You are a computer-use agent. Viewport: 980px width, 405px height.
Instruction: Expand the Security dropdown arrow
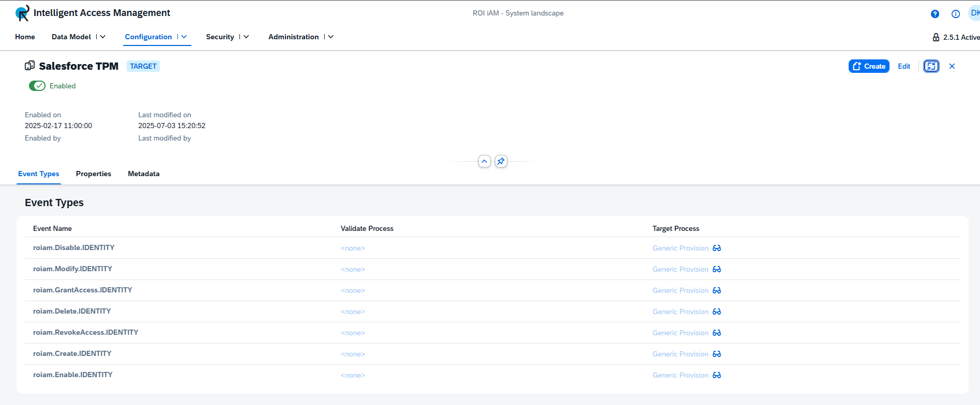(246, 37)
